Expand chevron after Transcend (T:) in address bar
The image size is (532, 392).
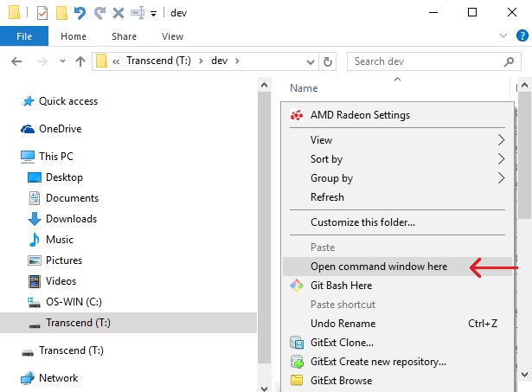point(201,61)
